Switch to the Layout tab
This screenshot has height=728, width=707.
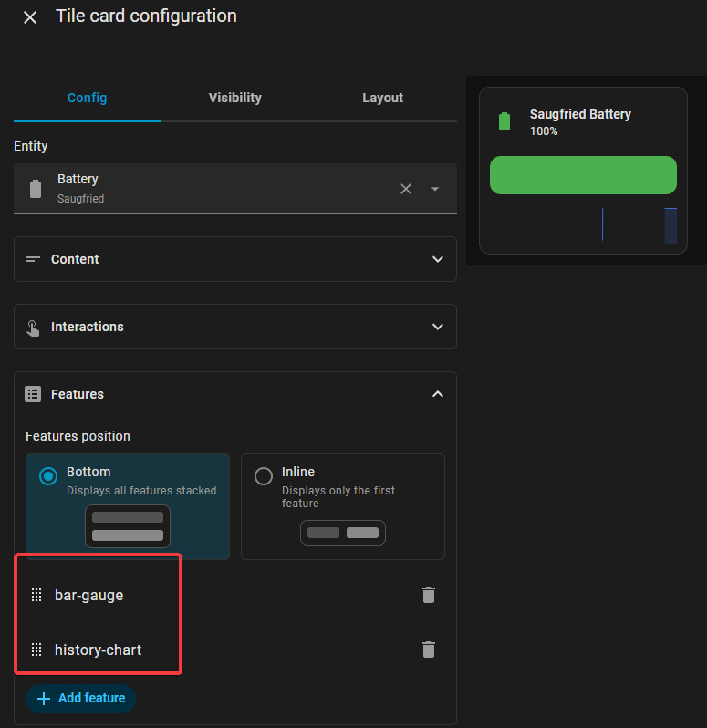382,98
